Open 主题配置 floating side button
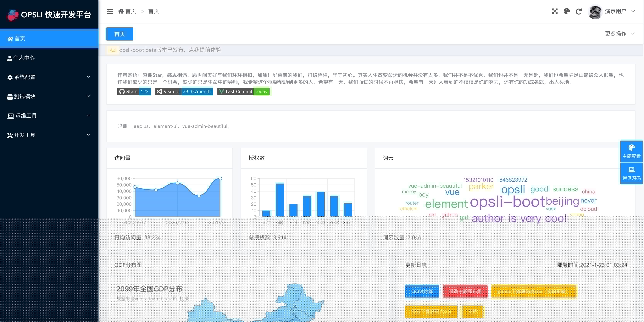The height and width of the screenshot is (322, 644). [631, 152]
